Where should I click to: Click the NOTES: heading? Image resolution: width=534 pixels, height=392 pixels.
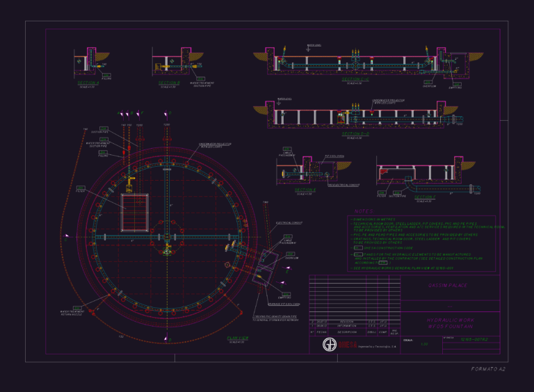click(364, 211)
